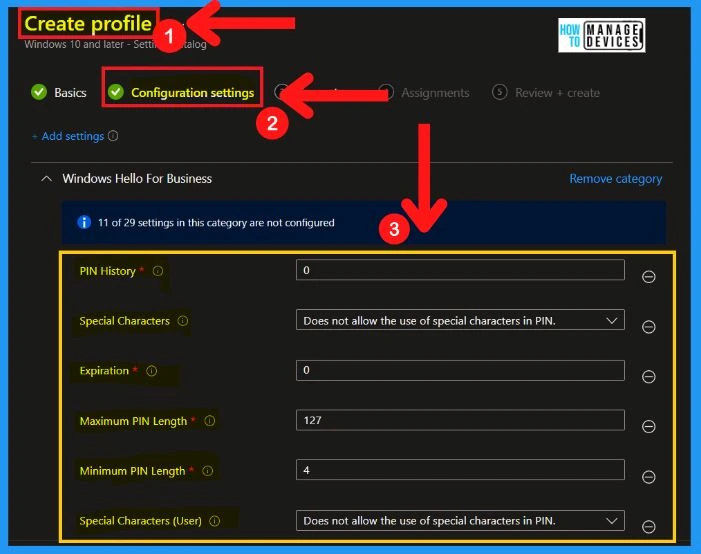The image size is (701, 554).
Task: Remove the Expiration setting with its minus icon
Action: tap(649, 376)
